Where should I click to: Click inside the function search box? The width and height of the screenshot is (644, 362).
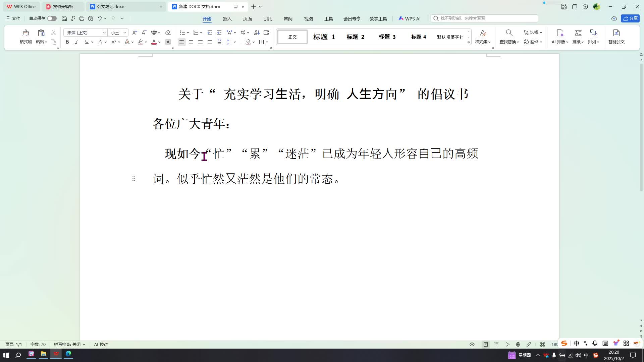click(483, 18)
